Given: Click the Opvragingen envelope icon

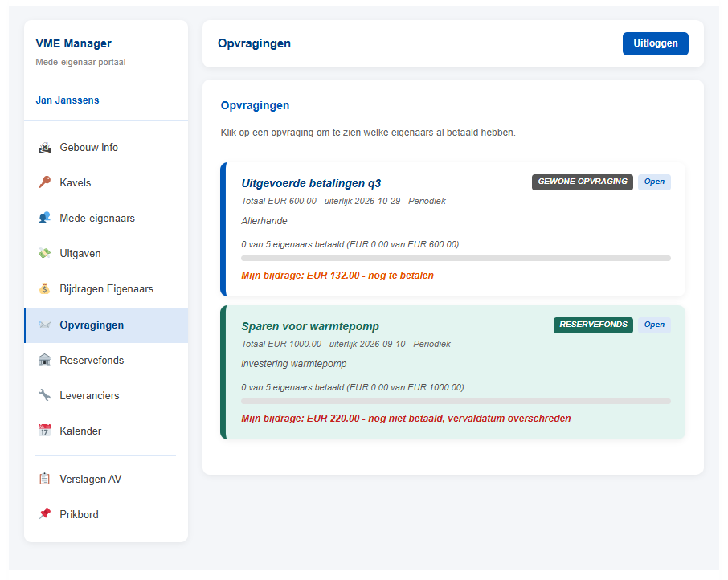Looking at the screenshot, I should pyautogui.click(x=44, y=325).
